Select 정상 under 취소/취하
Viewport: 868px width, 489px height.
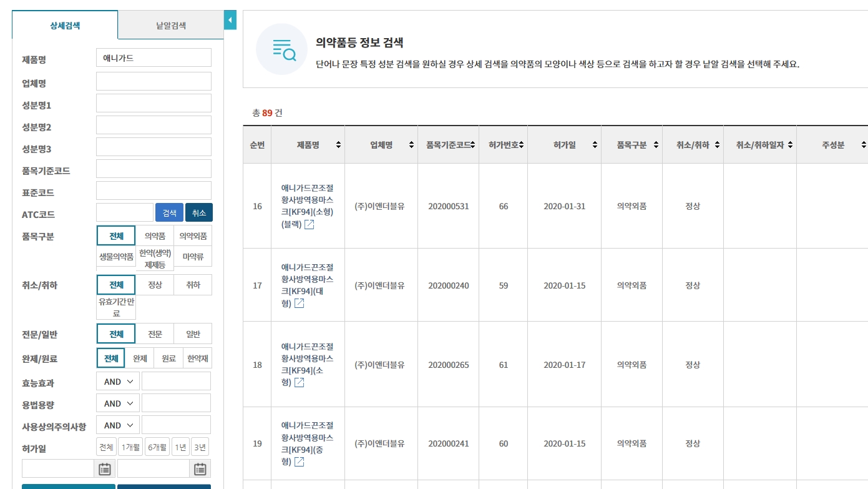tap(155, 285)
